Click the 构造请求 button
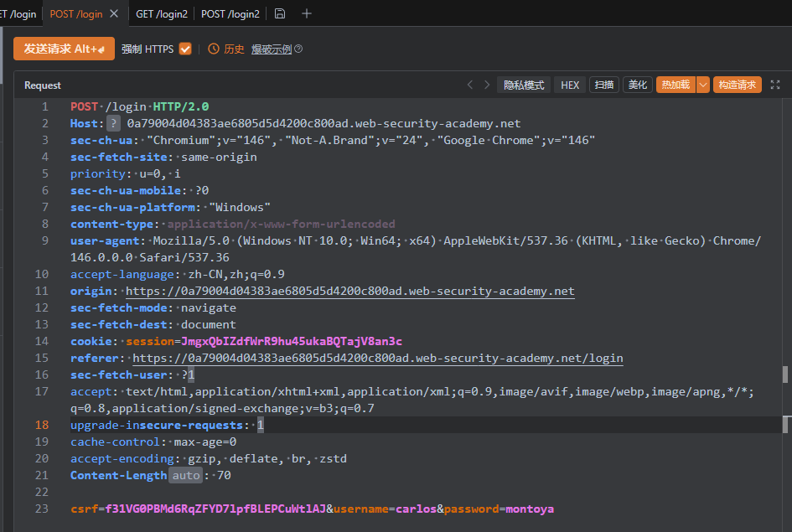792x532 pixels. pos(738,85)
